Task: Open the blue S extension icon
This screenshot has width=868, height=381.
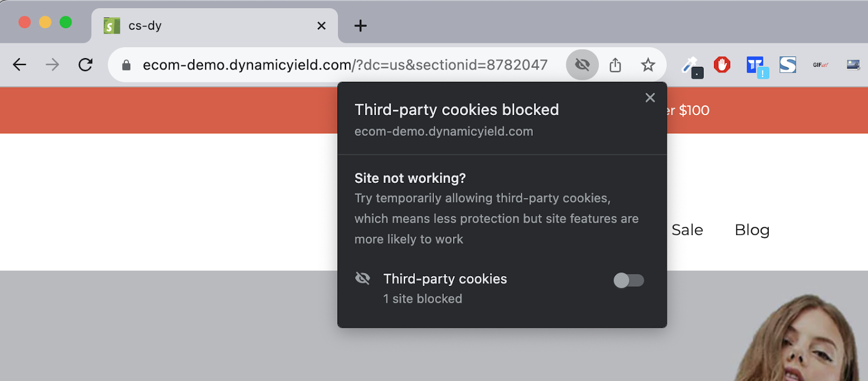Action: [x=788, y=65]
